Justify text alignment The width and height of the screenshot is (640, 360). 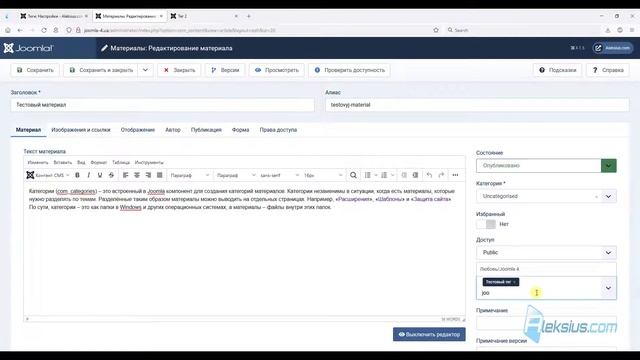coord(160,175)
